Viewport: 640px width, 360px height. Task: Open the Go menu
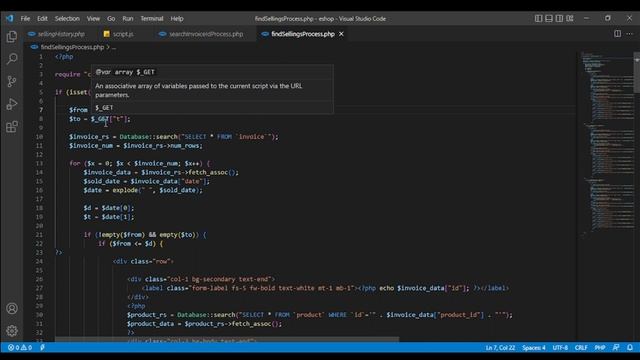111,18
